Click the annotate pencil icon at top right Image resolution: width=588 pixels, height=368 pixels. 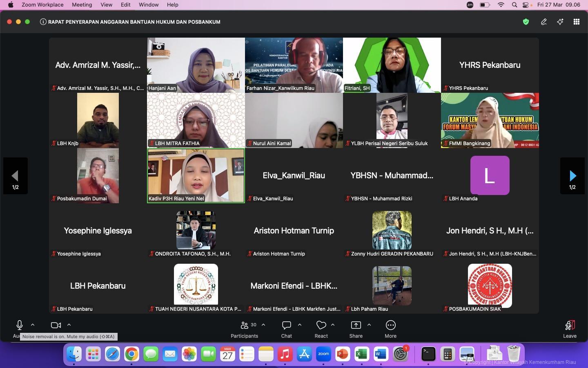coord(543,22)
